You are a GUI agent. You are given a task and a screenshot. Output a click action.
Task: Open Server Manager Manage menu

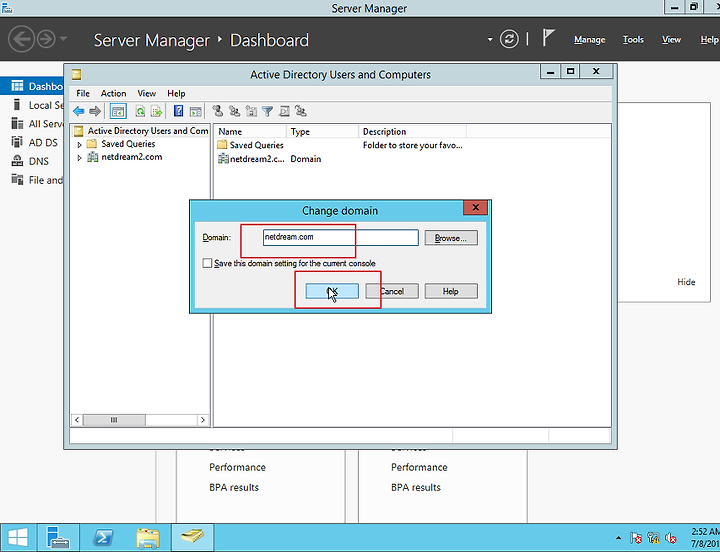pos(589,39)
